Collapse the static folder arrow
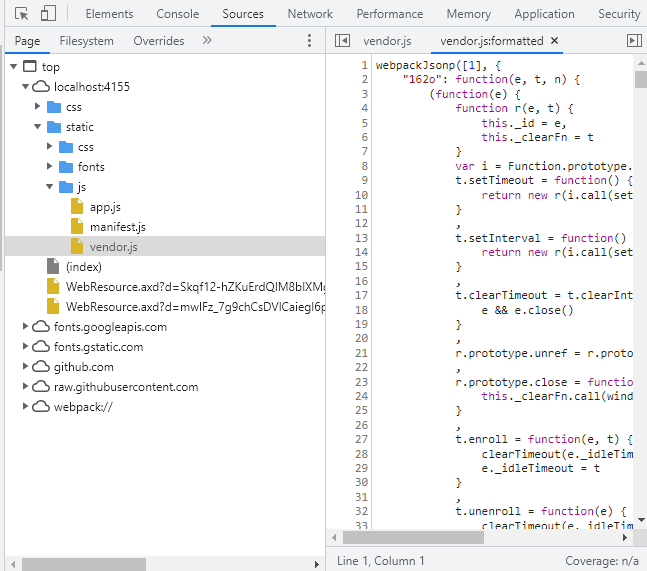The image size is (647, 571). click(x=38, y=126)
